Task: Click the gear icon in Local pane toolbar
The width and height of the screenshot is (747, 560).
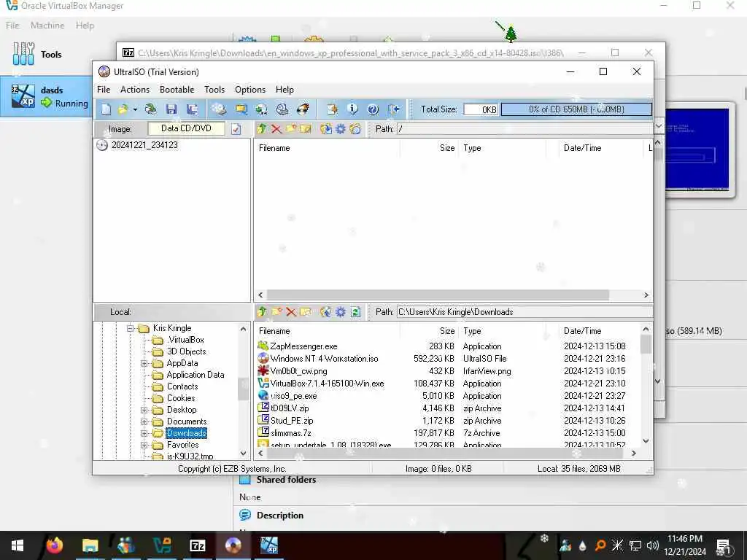Action: pos(341,312)
